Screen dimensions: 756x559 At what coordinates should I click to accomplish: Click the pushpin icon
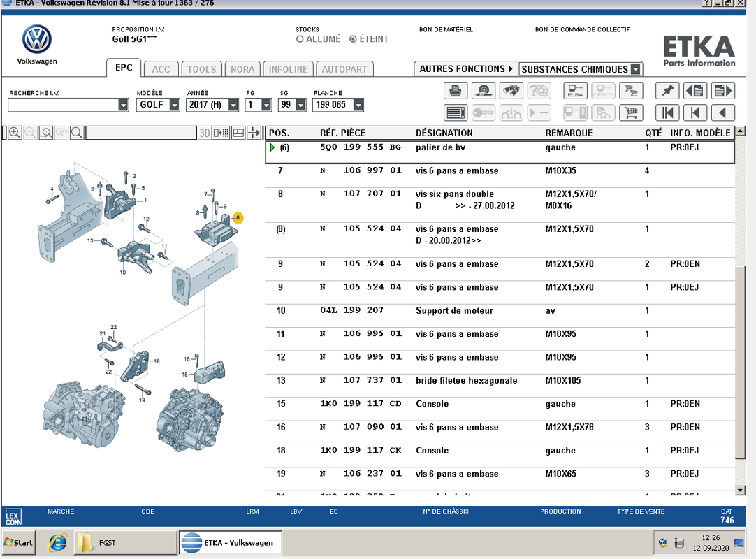(x=667, y=91)
